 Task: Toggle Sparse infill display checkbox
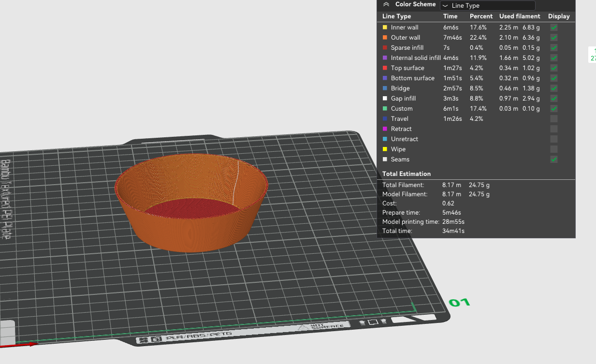[x=554, y=48]
